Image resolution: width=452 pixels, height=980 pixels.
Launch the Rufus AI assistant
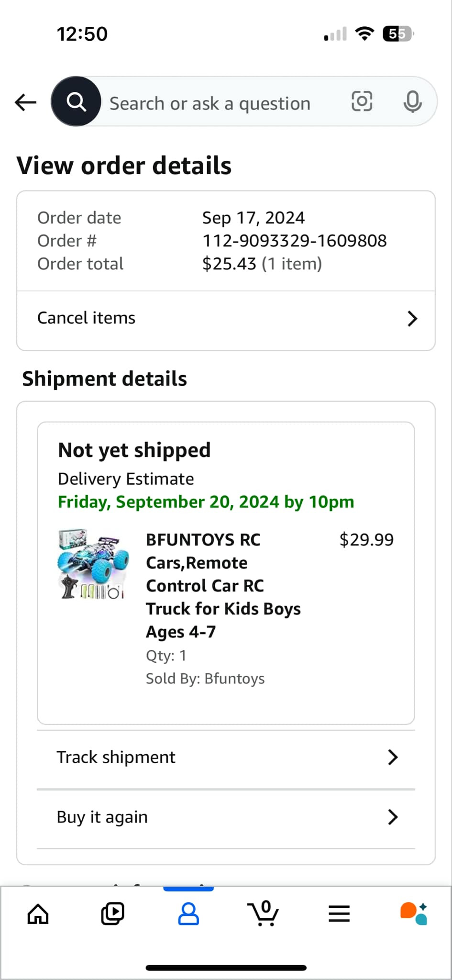414,913
